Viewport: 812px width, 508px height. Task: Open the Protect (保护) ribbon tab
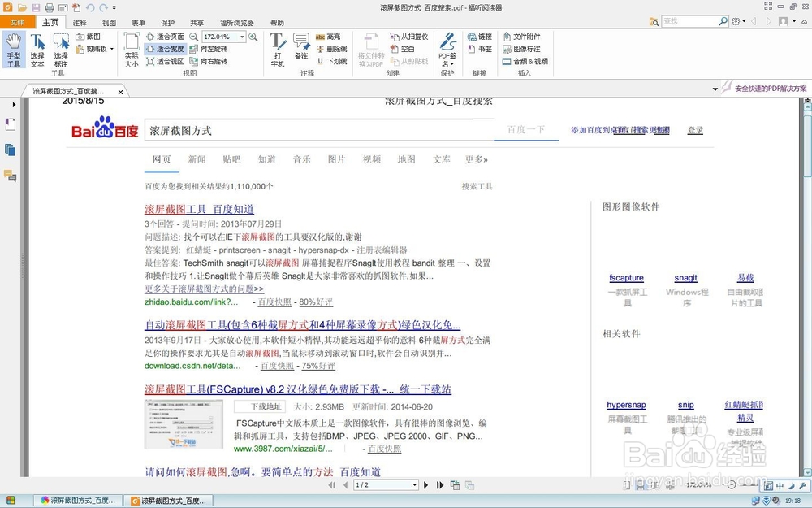click(x=168, y=23)
